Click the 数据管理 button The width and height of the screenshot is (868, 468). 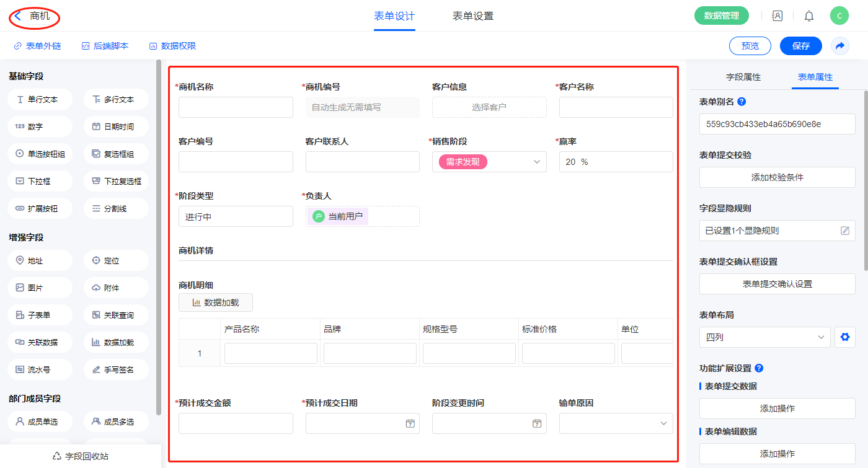721,16
